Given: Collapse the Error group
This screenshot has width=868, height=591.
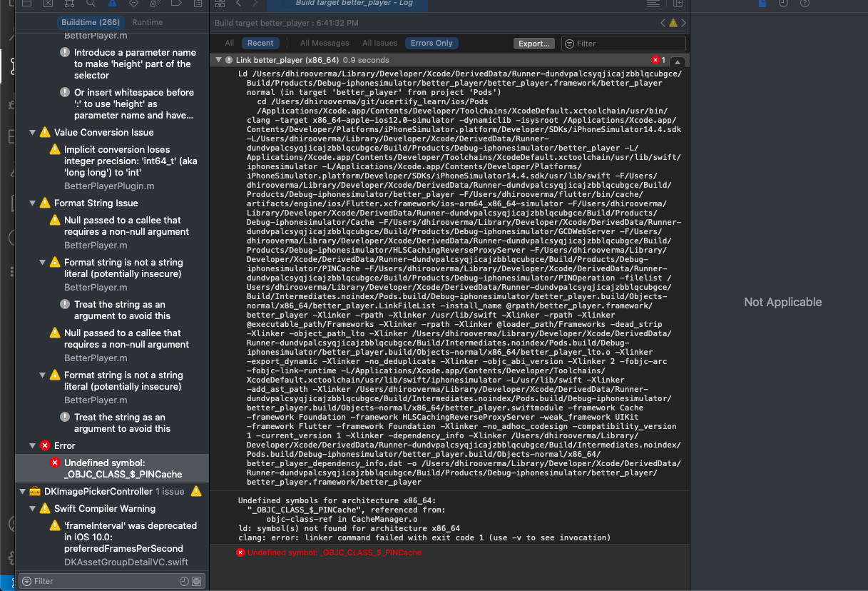Looking at the screenshot, I should click(32, 445).
